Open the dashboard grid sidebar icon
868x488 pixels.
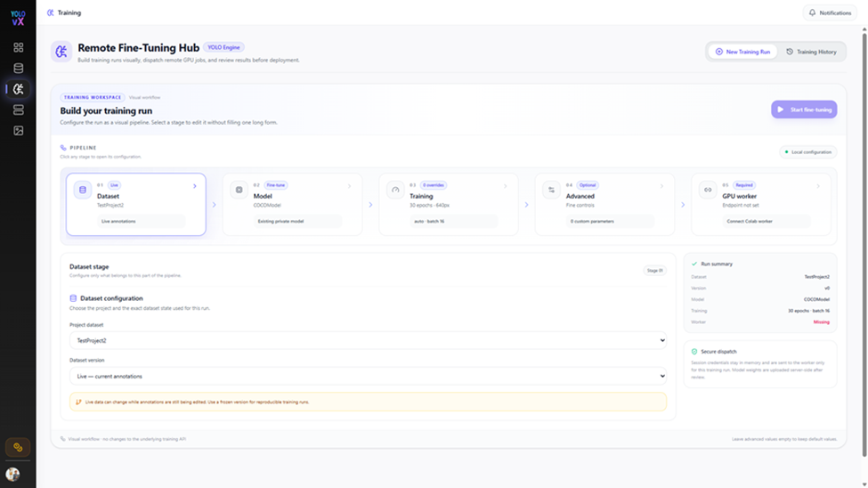pos(19,47)
